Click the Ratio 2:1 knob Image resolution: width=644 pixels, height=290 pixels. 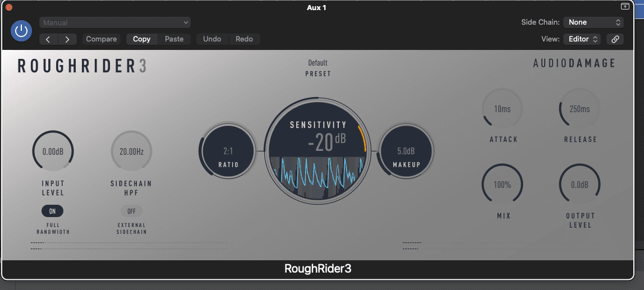[x=228, y=151]
